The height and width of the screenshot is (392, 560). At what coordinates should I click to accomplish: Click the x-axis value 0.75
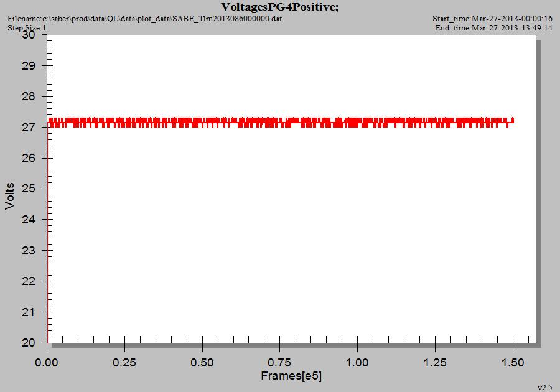pyautogui.click(x=279, y=363)
